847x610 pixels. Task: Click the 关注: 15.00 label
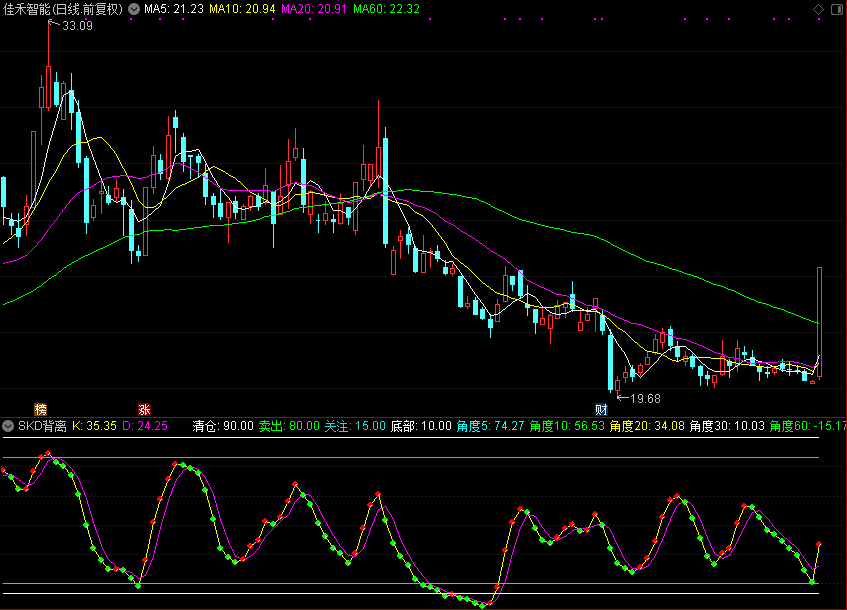(355, 426)
